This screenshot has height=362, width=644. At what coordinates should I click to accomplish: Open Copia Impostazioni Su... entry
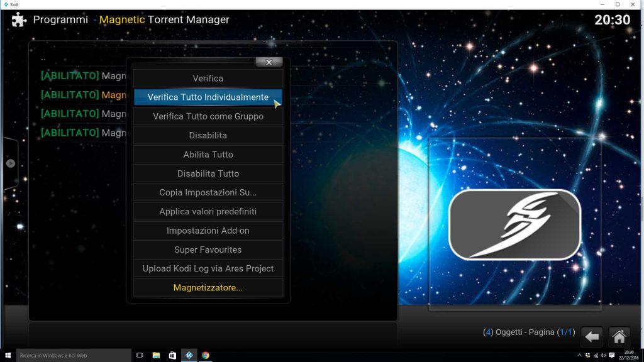(x=208, y=192)
